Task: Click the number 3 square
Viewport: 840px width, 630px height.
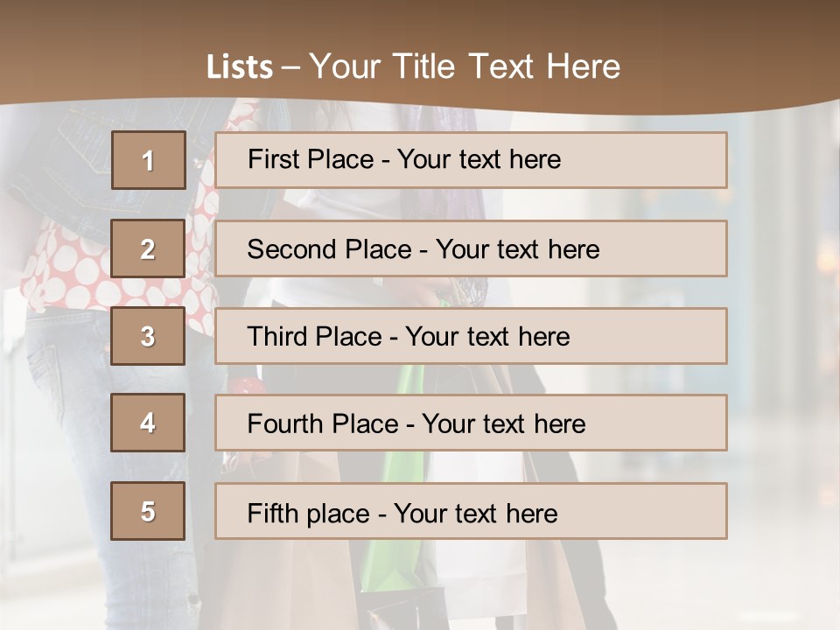Action: pyautogui.click(x=148, y=336)
